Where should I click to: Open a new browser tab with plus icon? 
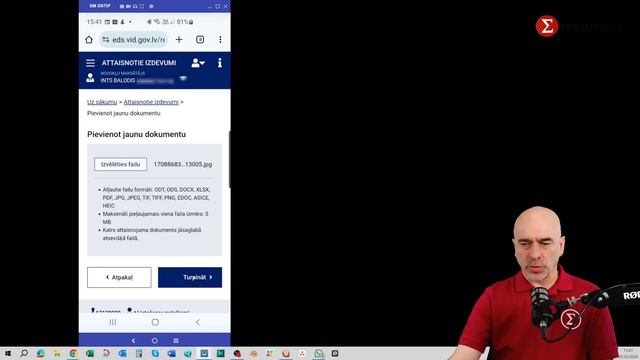tap(179, 40)
